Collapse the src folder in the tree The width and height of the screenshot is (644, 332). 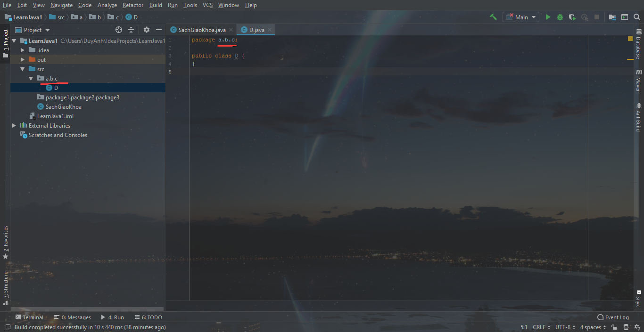23,69
